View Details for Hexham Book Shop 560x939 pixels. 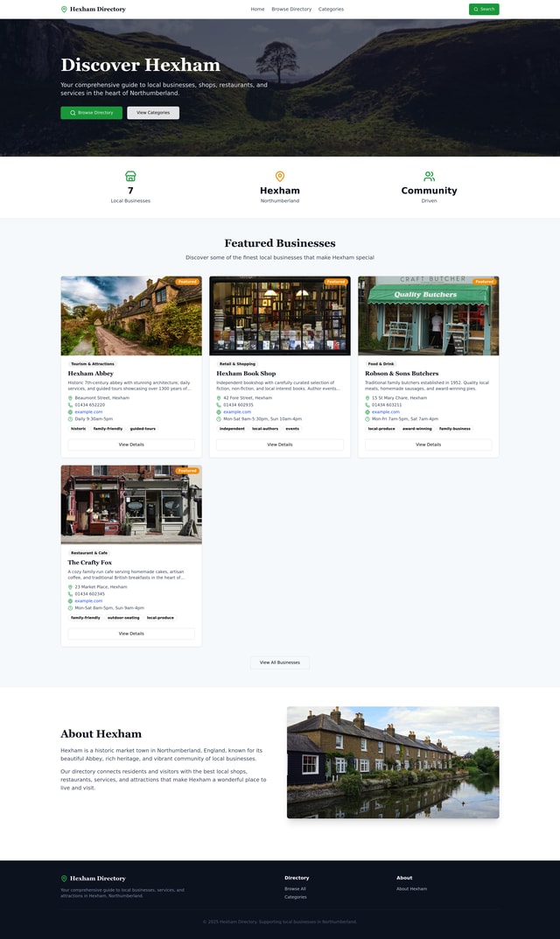tap(280, 445)
